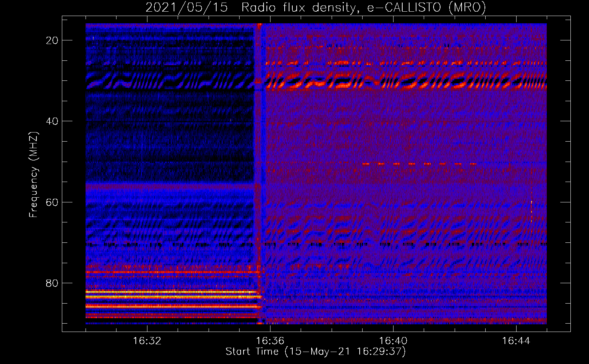Click the "16:40" time tick label
The image size is (589, 364).
point(393,341)
